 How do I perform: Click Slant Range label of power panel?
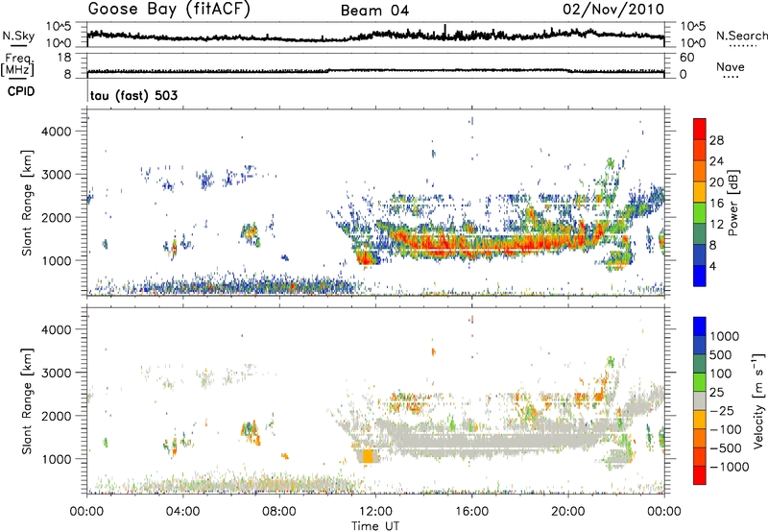pyautogui.click(x=26, y=203)
